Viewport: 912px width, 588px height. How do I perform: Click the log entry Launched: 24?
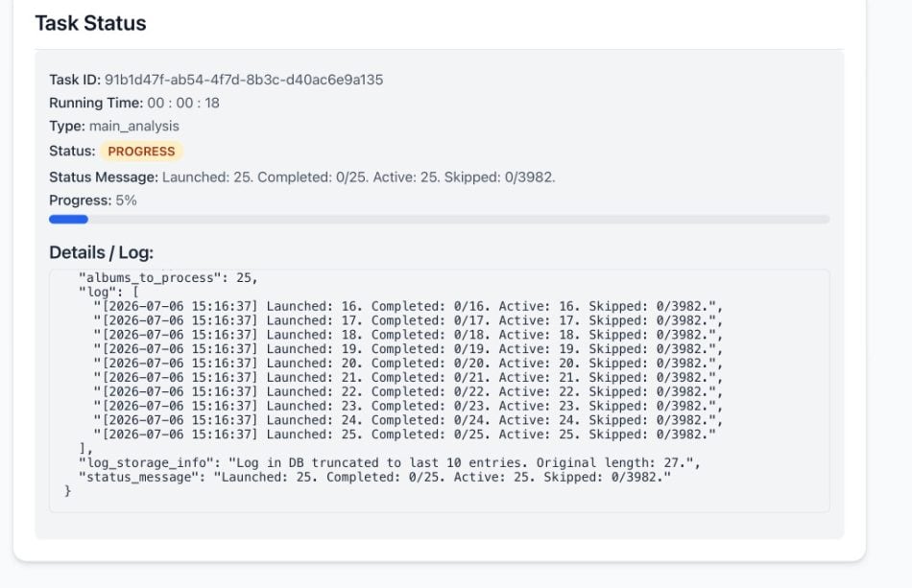[x=408, y=420]
